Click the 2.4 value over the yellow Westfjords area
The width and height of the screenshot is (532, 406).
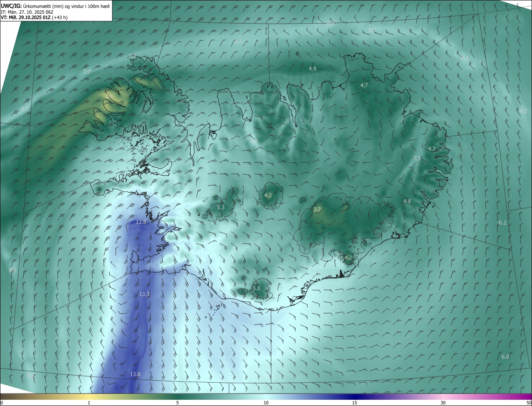point(109,97)
